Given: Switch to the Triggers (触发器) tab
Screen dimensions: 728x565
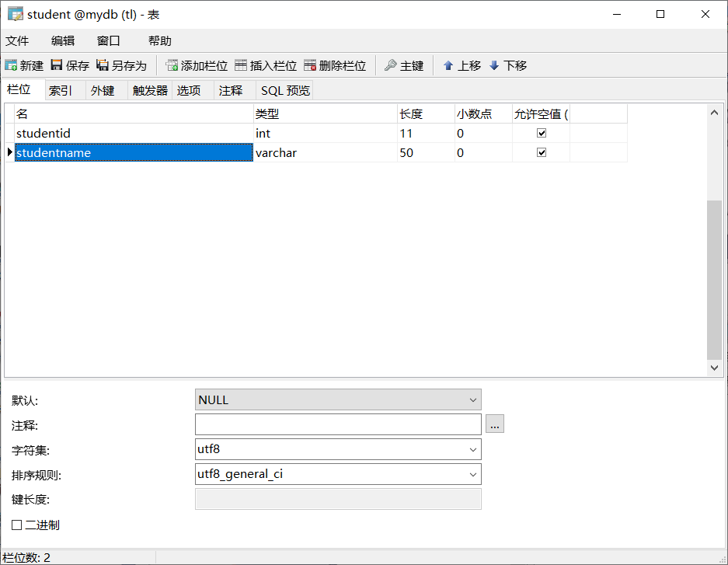Looking at the screenshot, I should pyautogui.click(x=150, y=90).
